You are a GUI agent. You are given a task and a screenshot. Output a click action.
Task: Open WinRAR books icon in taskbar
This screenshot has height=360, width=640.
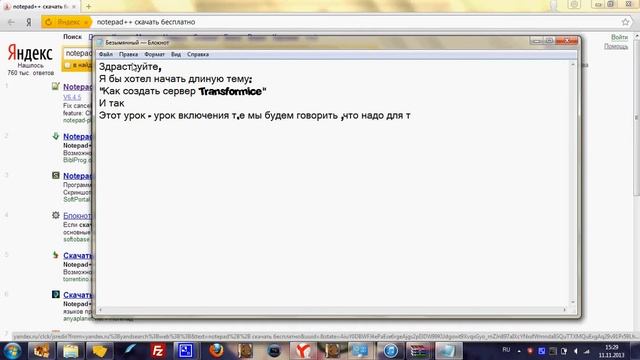pos(420,351)
